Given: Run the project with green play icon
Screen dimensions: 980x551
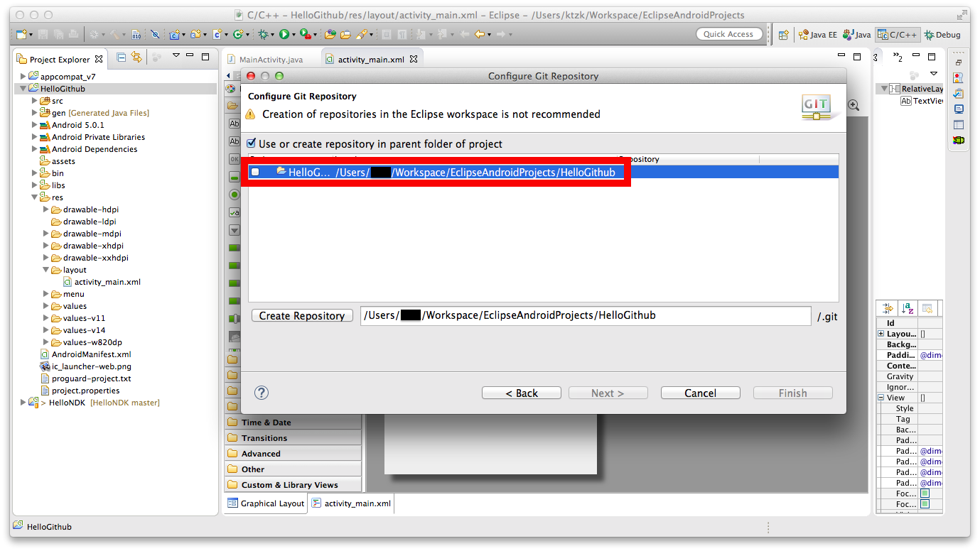Looking at the screenshot, I should tap(284, 34).
